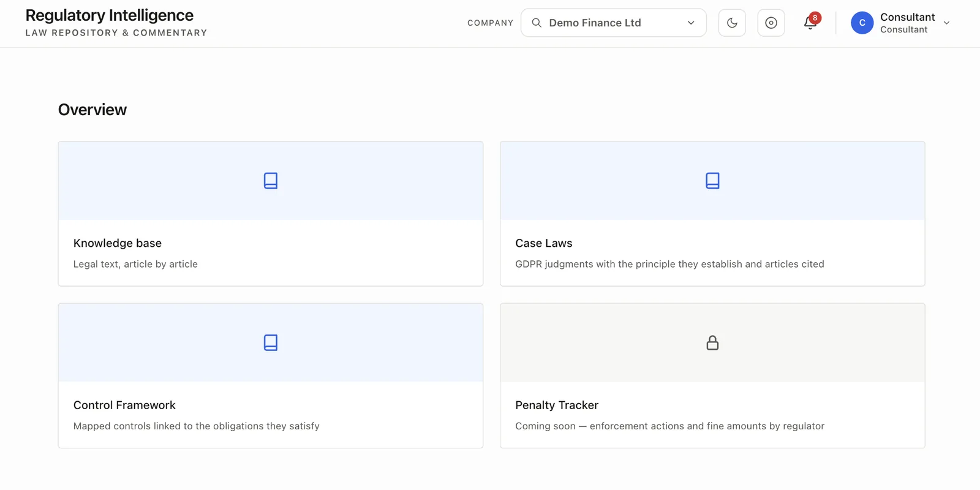Open the Demo Finance Ltd company selector

(614, 23)
